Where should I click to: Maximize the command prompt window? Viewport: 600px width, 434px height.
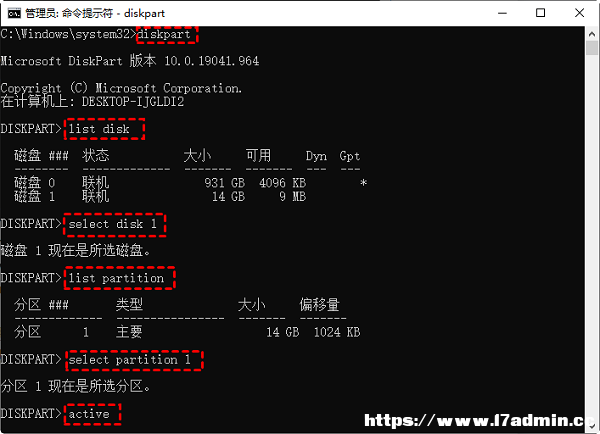(x=540, y=13)
